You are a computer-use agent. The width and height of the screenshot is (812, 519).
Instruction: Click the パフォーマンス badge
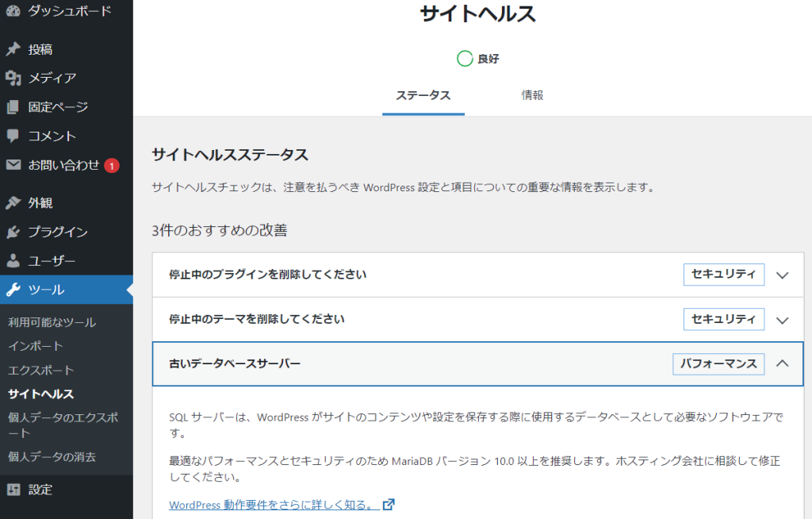coord(718,364)
